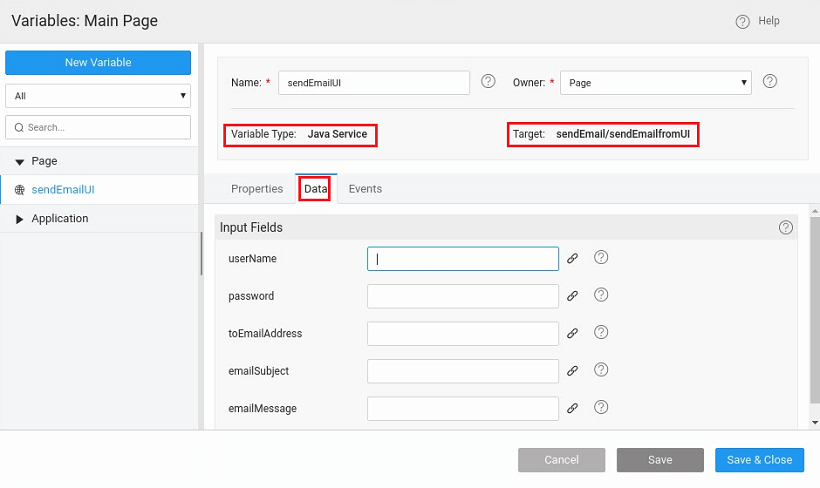Switch to the Events tab
The image size is (820, 488).
(365, 189)
